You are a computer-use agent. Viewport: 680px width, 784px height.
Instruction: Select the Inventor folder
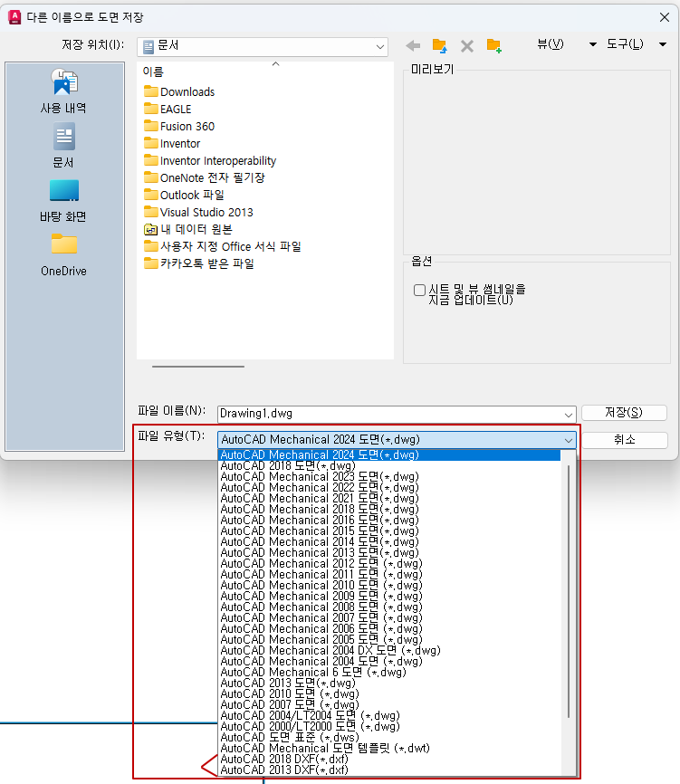point(172,144)
